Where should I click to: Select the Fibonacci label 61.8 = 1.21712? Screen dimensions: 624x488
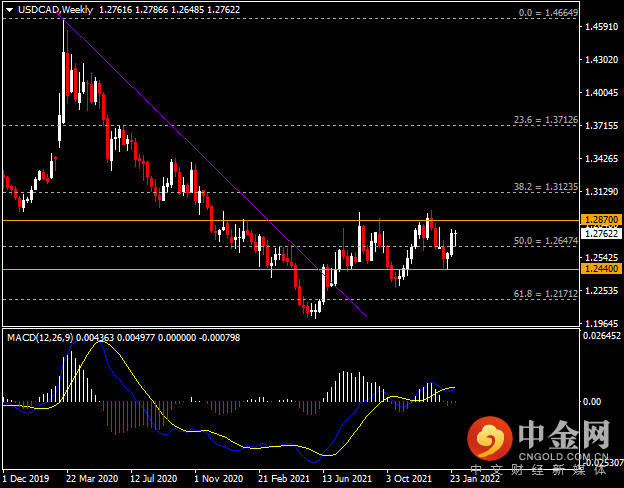pyautogui.click(x=546, y=294)
